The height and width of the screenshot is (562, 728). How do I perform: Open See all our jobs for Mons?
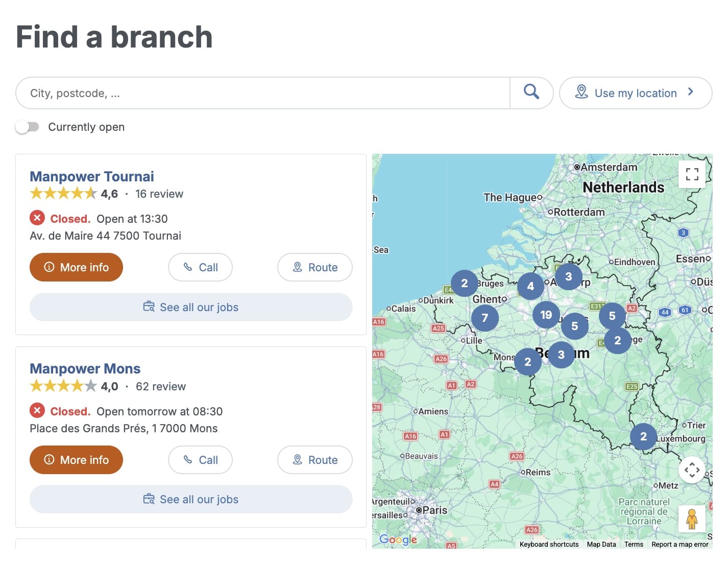(191, 499)
